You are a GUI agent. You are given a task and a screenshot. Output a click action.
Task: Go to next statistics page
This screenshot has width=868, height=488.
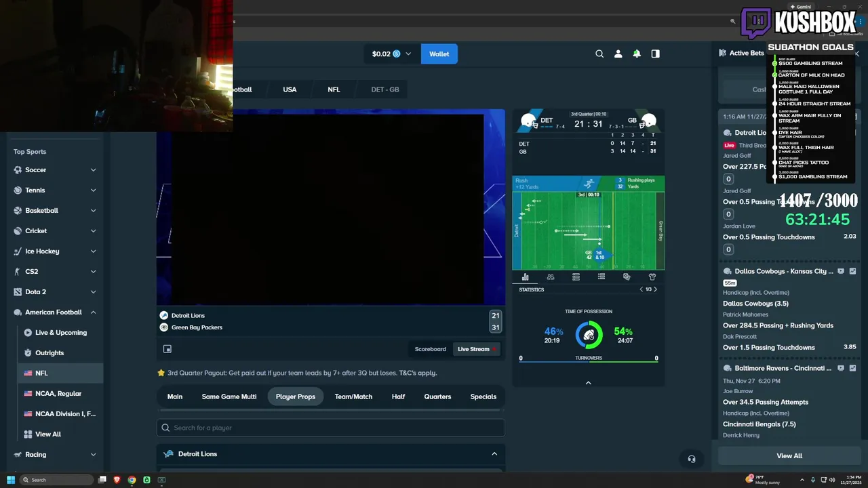pos(655,289)
